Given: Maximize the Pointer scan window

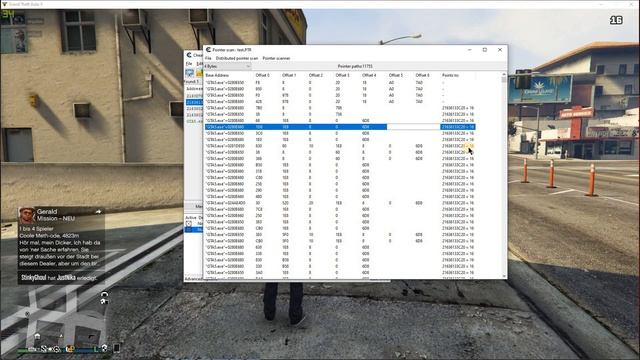Looking at the screenshot, I should tap(485, 50).
